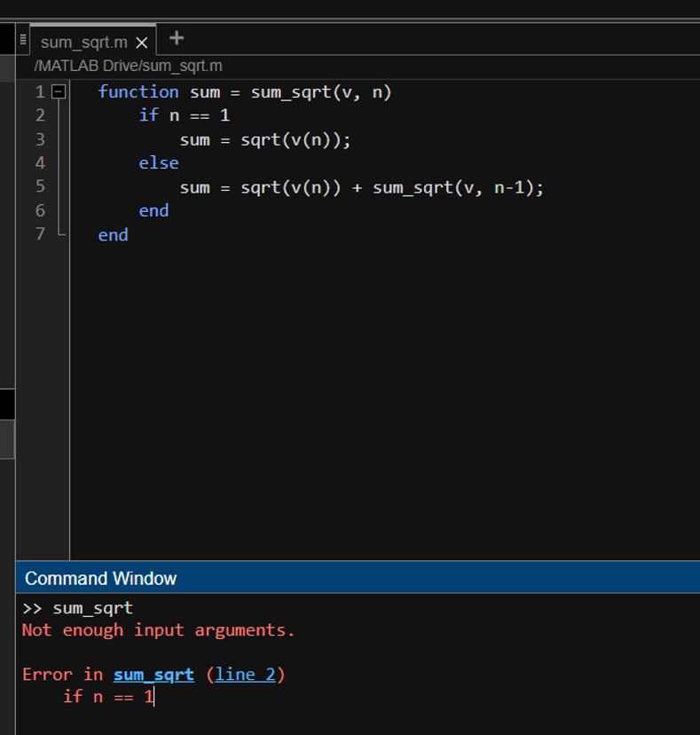The height and width of the screenshot is (735, 700).
Task: Place cursor in the function declaration line
Action: pyautogui.click(x=245, y=92)
